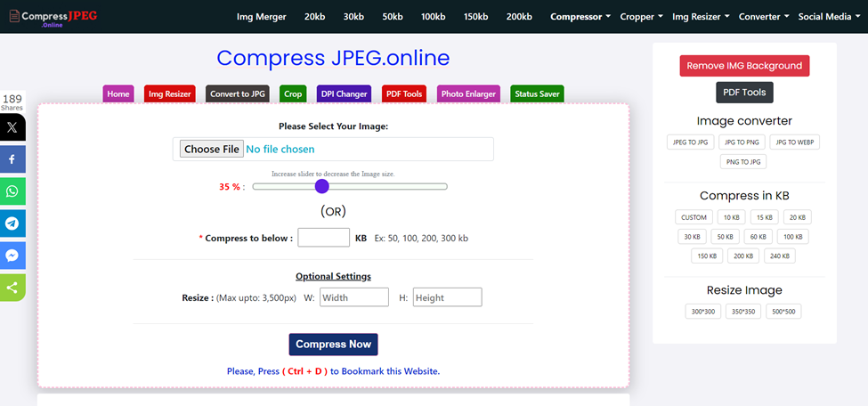Select the 15 KB compress option
868x406 pixels.
coord(765,217)
